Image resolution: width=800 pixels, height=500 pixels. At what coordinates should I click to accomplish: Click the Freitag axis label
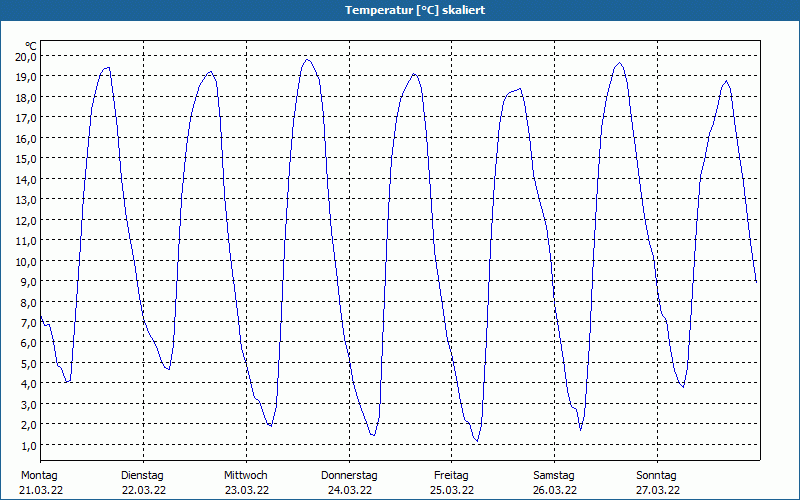pyautogui.click(x=451, y=475)
